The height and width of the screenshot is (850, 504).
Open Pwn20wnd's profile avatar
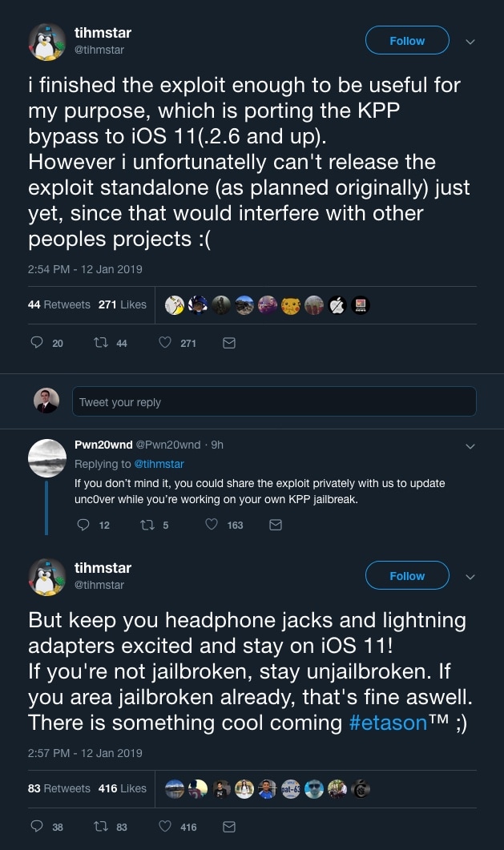(x=47, y=458)
